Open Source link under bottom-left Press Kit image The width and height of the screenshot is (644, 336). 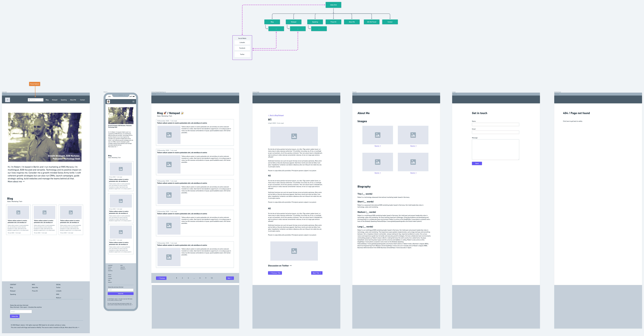pyautogui.click(x=378, y=173)
